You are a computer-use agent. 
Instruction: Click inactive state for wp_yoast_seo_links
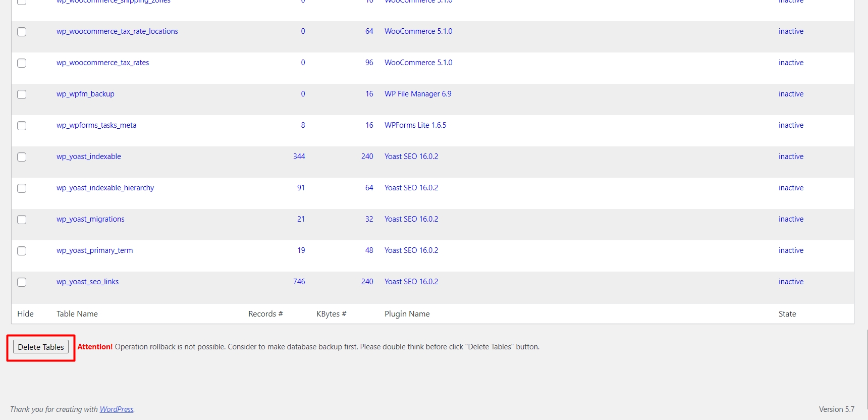(791, 282)
